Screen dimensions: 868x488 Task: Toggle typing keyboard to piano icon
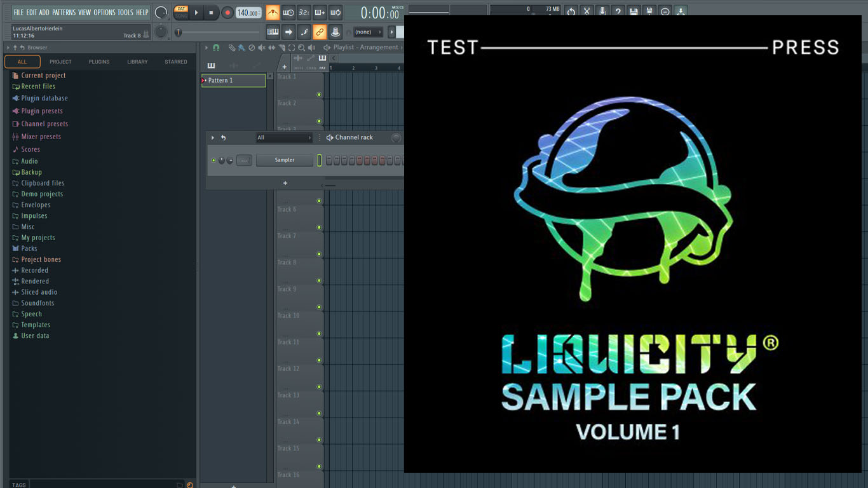click(x=273, y=32)
